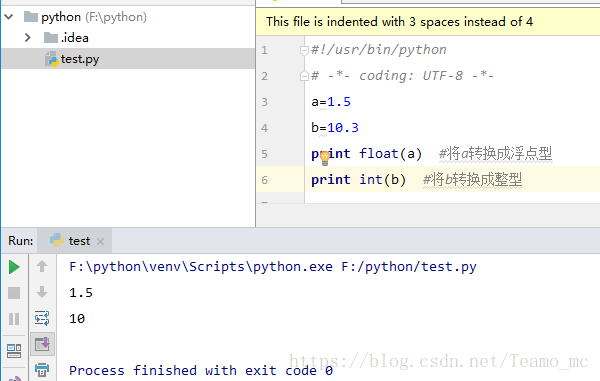Expand the .idea folder
The height and width of the screenshot is (381, 600).
(x=28, y=37)
